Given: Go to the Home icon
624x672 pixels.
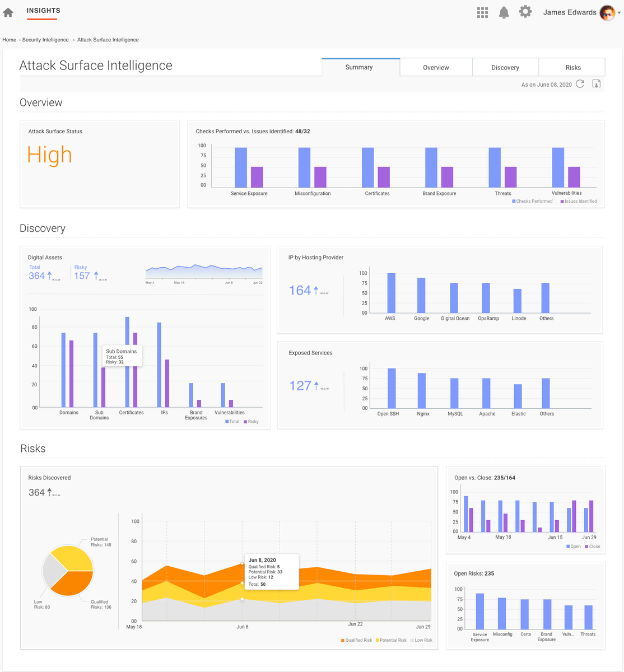Looking at the screenshot, I should point(8,12).
